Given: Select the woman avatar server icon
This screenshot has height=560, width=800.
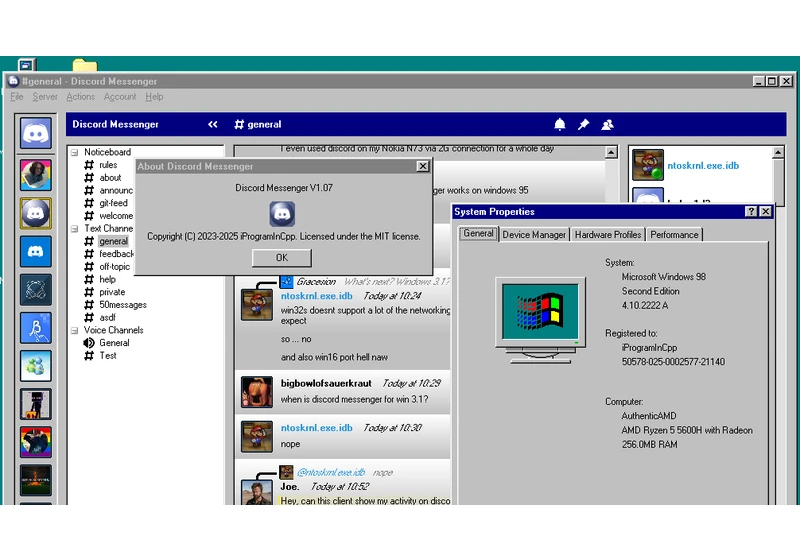Looking at the screenshot, I should [36, 175].
